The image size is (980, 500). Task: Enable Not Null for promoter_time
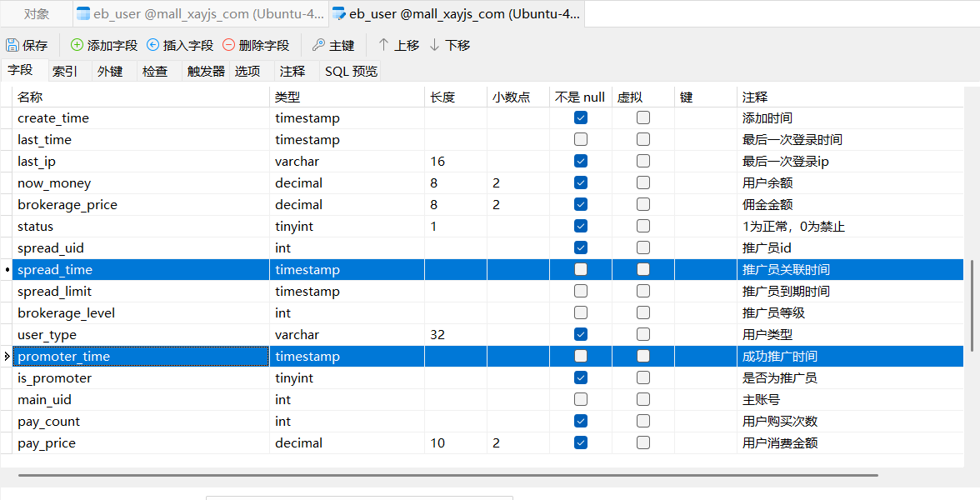pyautogui.click(x=581, y=357)
